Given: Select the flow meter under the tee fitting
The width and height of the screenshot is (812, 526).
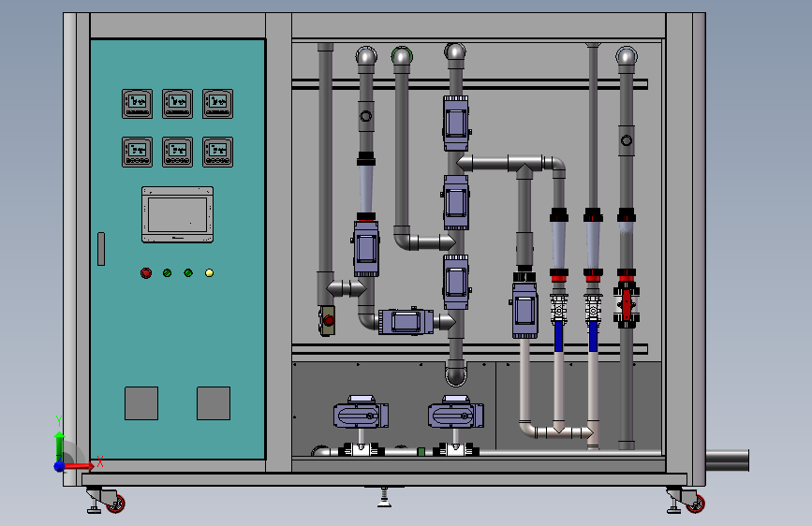Looking at the screenshot, I should pos(524,310).
